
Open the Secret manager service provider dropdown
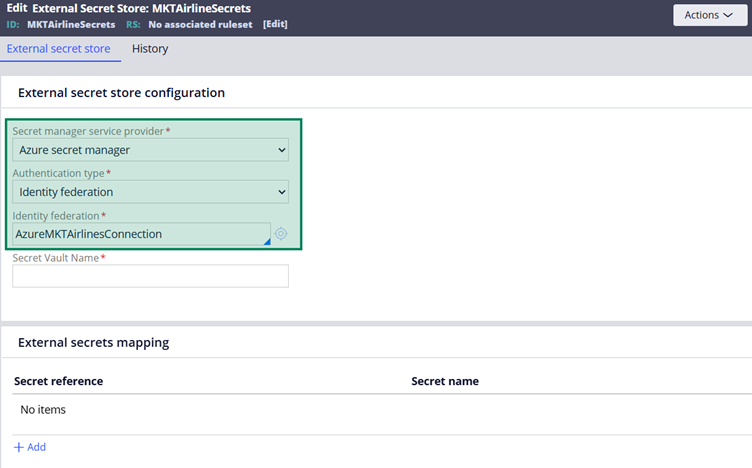150,150
